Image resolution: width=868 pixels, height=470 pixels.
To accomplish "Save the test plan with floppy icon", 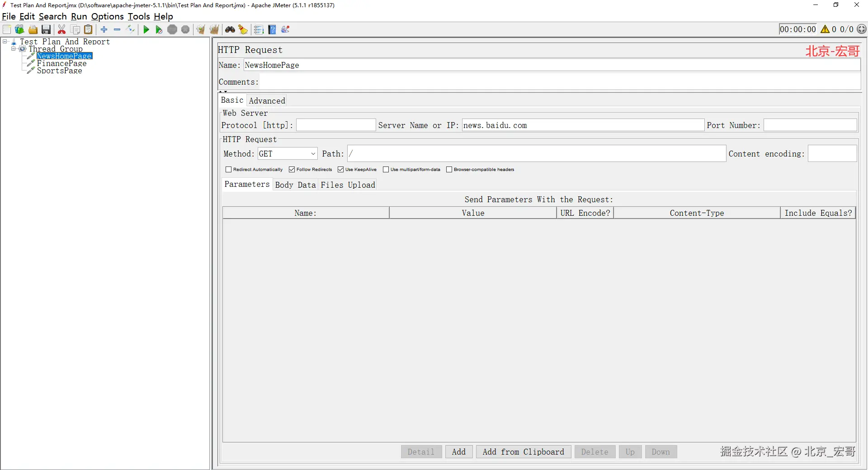I will [x=46, y=29].
